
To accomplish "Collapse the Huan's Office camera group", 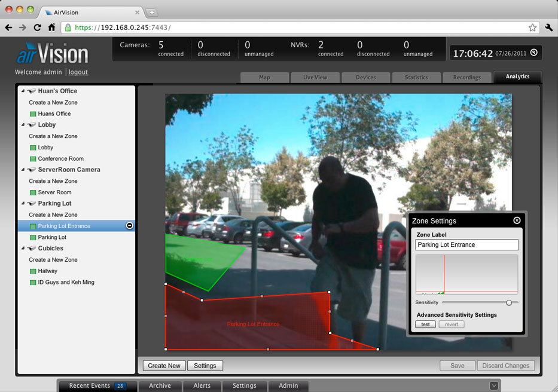I will [23, 91].
